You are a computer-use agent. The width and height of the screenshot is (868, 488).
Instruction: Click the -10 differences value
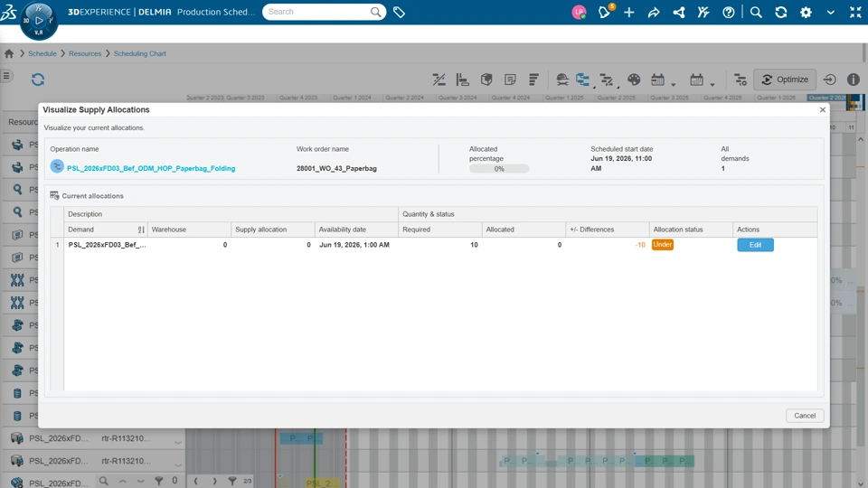(640, 245)
